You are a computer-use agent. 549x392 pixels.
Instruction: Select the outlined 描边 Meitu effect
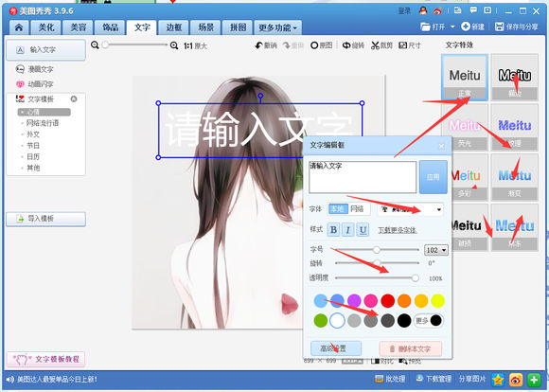514,78
